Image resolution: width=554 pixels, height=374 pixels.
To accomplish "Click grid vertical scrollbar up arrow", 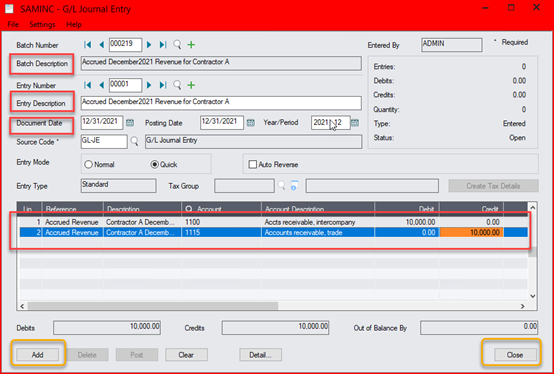I will [x=533, y=208].
